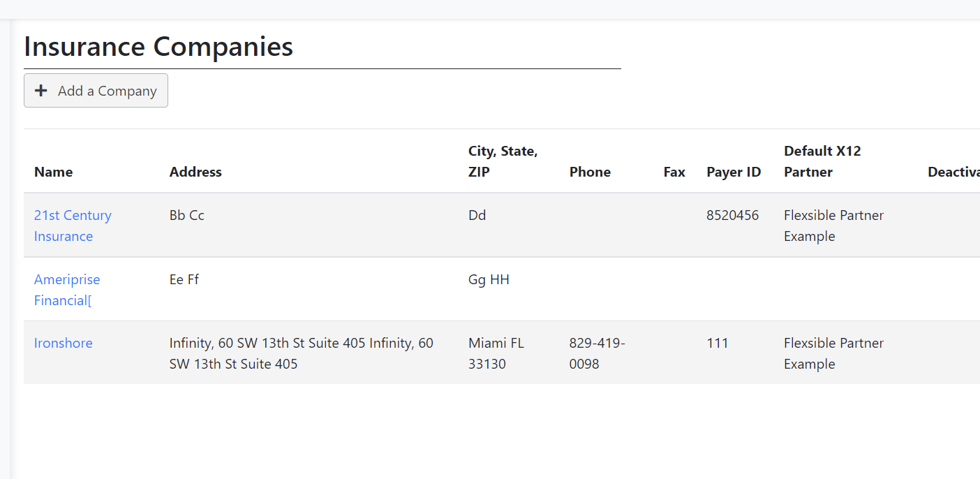
Task: Click the Phone column header
Action: (x=590, y=172)
